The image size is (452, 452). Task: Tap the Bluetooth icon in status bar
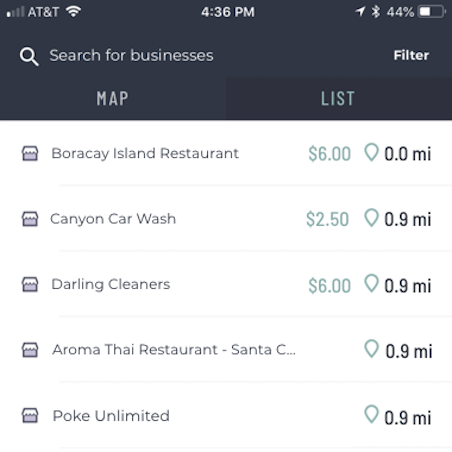pyautogui.click(x=376, y=12)
